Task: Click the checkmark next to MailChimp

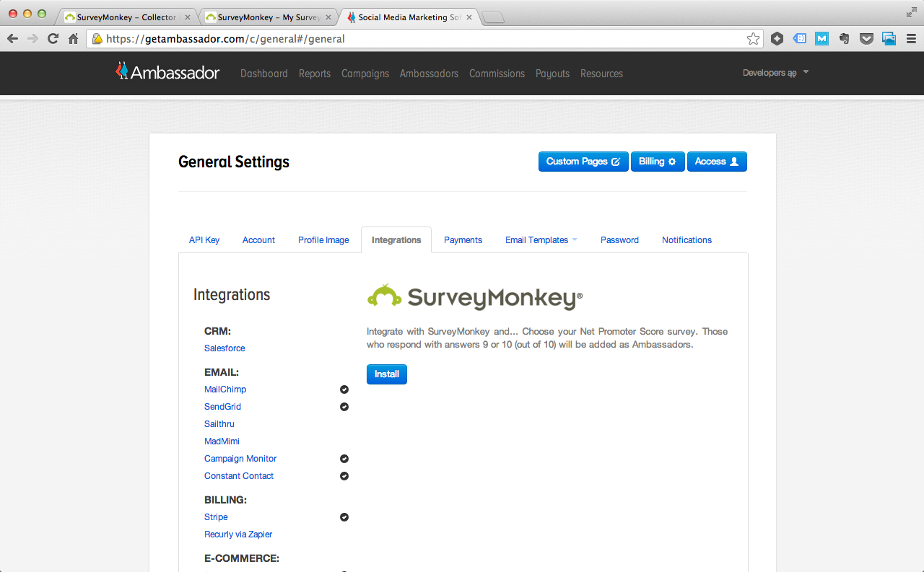Action: (344, 390)
